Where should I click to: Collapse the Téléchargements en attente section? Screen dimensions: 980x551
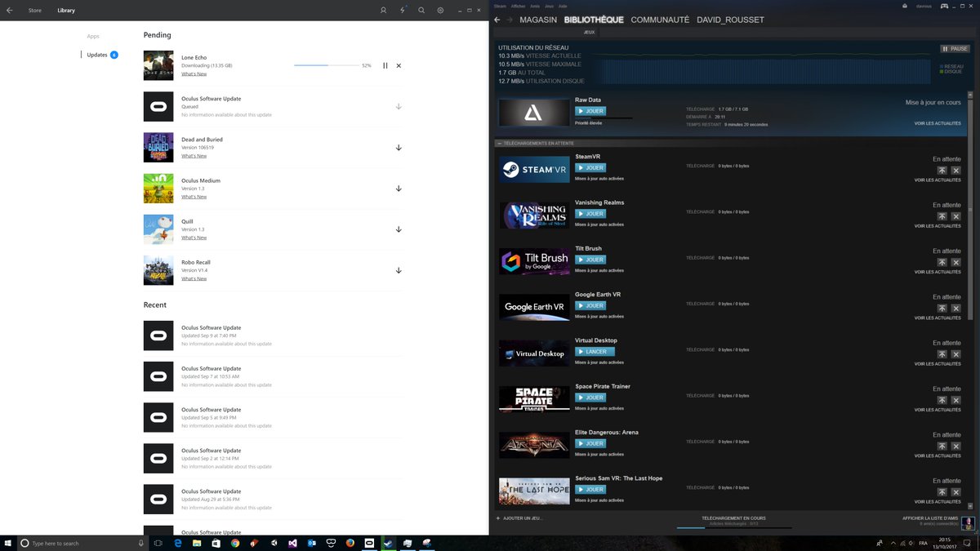(x=499, y=143)
